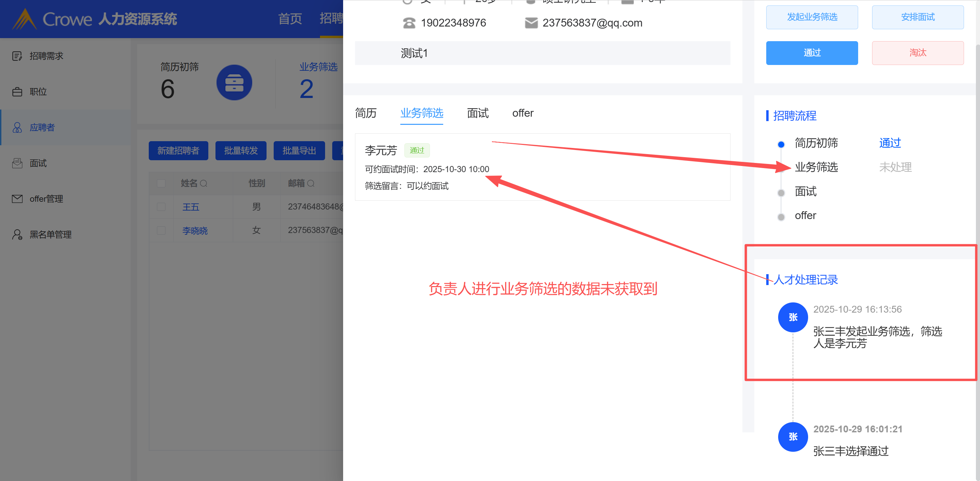The height and width of the screenshot is (481, 980).
Task: Click the 张 avatar on latest record
Action: tap(792, 317)
